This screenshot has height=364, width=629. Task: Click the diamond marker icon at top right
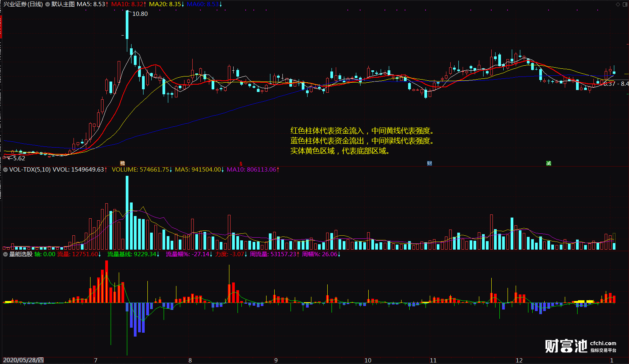618,4
